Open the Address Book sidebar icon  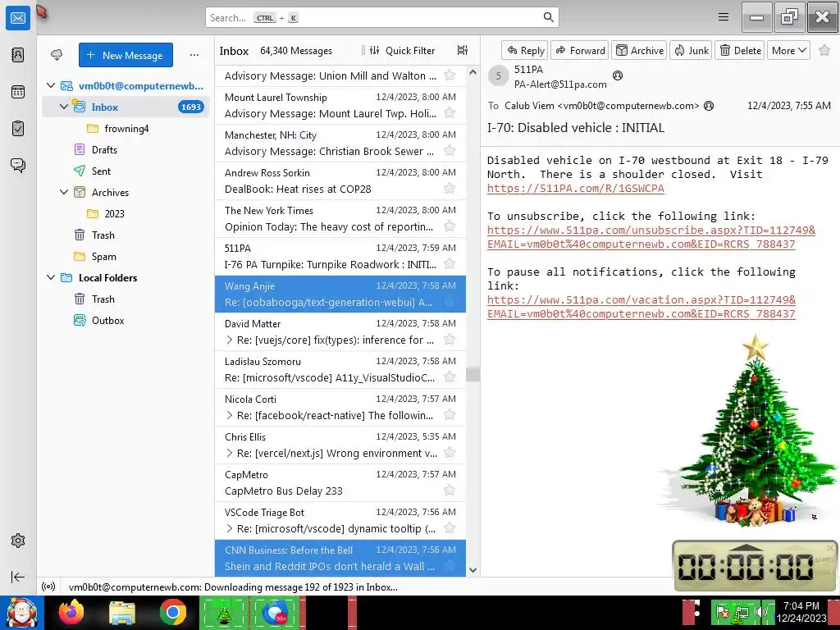18,55
